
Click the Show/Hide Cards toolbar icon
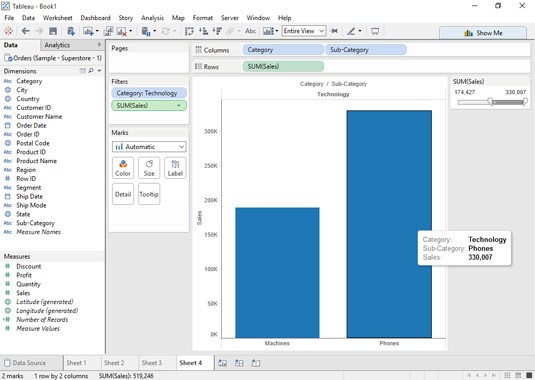[268, 31]
